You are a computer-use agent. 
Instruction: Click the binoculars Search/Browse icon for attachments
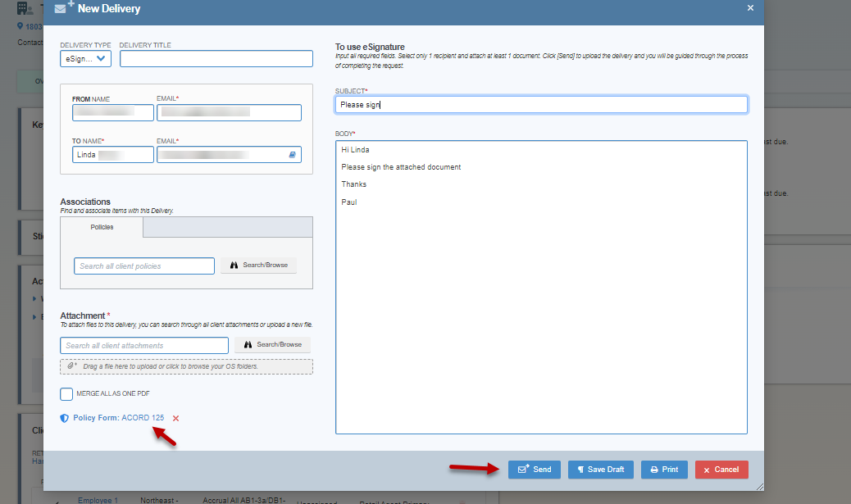tap(249, 344)
